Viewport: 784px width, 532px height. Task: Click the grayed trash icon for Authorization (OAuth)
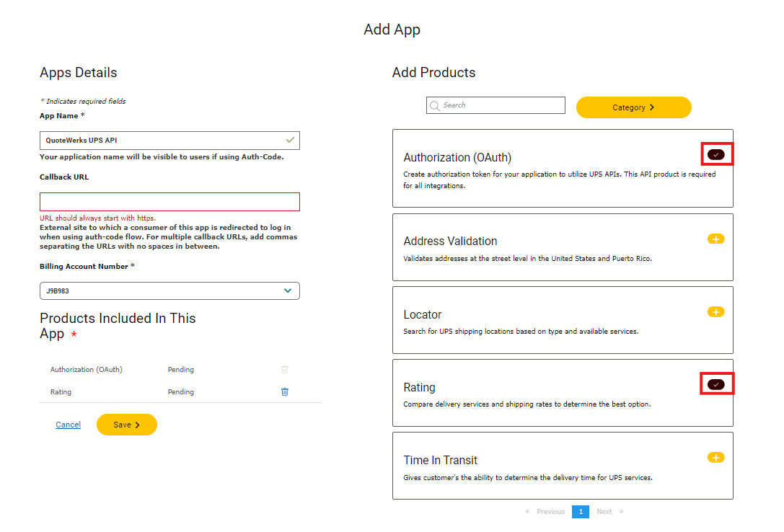tap(285, 369)
